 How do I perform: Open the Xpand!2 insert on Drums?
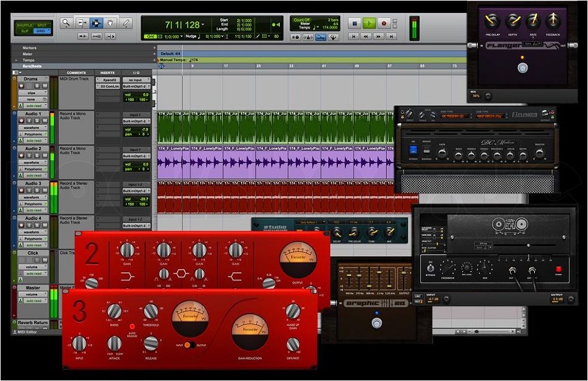point(110,80)
